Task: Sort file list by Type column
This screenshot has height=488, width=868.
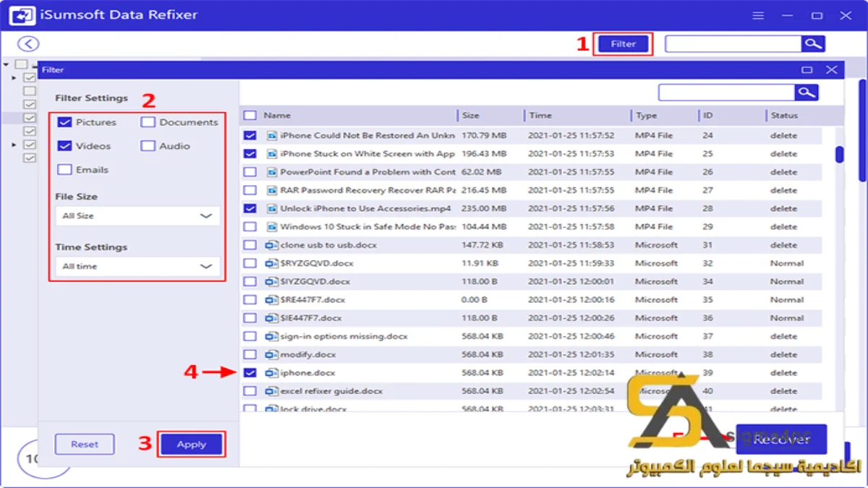Action: coord(647,116)
